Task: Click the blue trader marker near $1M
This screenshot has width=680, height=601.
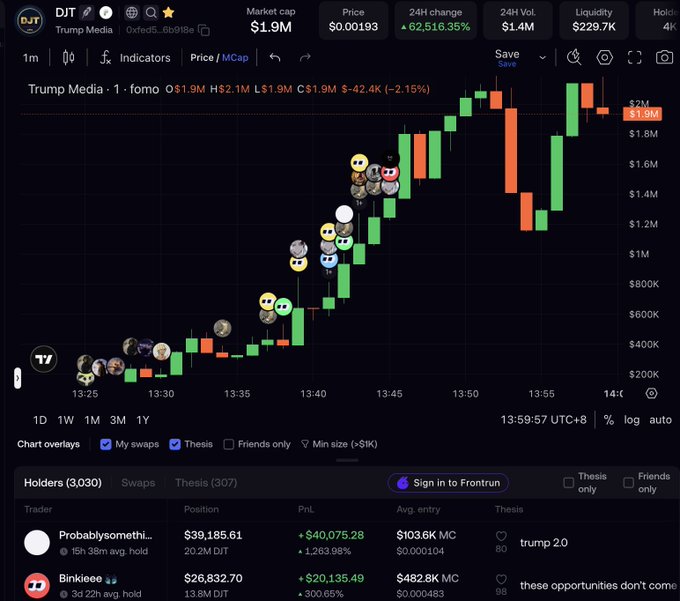Action: [329, 260]
